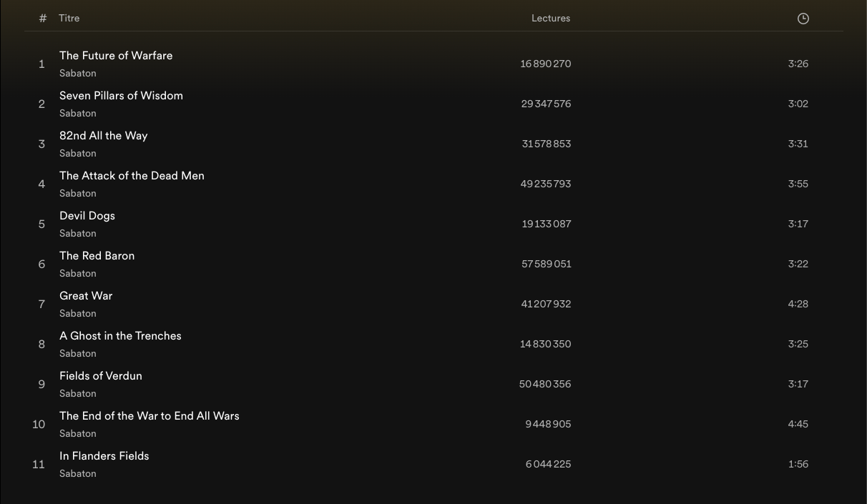Click the # column header
The width and height of the screenshot is (867, 504).
pos(43,19)
